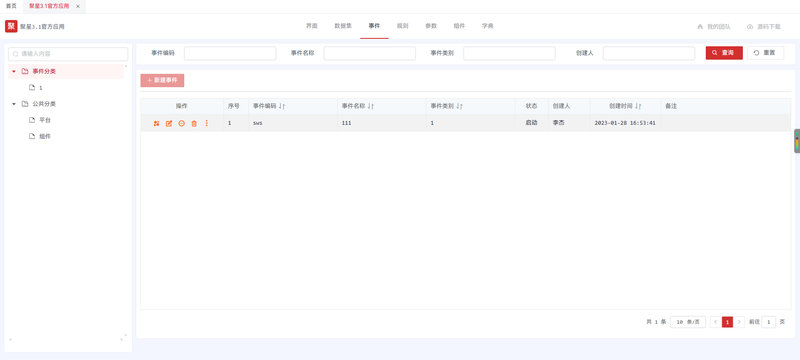800x360 pixels.
Task: Click the floating widget on right edge
Action: coord(797,141)
